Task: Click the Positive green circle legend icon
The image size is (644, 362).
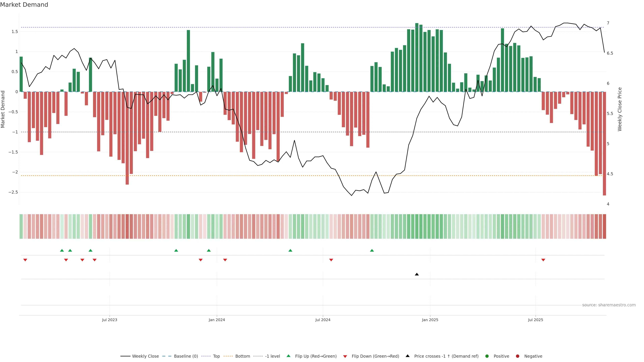Action: click(x=487, y=356)
